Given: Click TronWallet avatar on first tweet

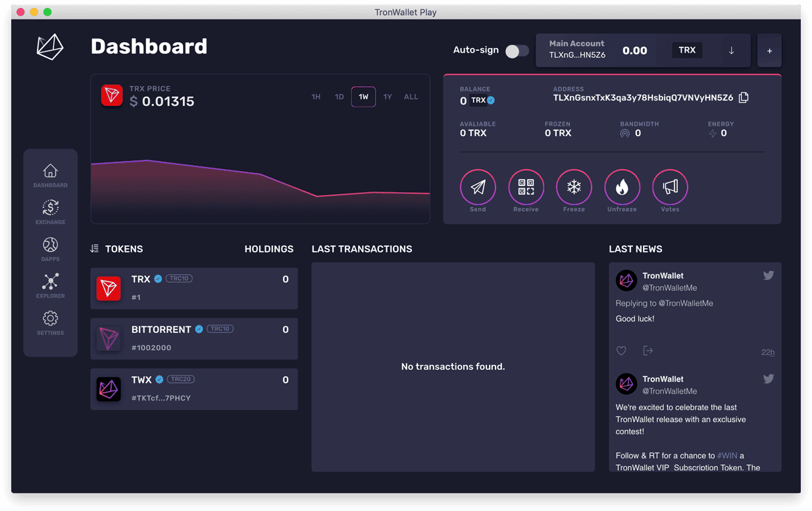Looking at the screenshot, I should pos(626,281).
